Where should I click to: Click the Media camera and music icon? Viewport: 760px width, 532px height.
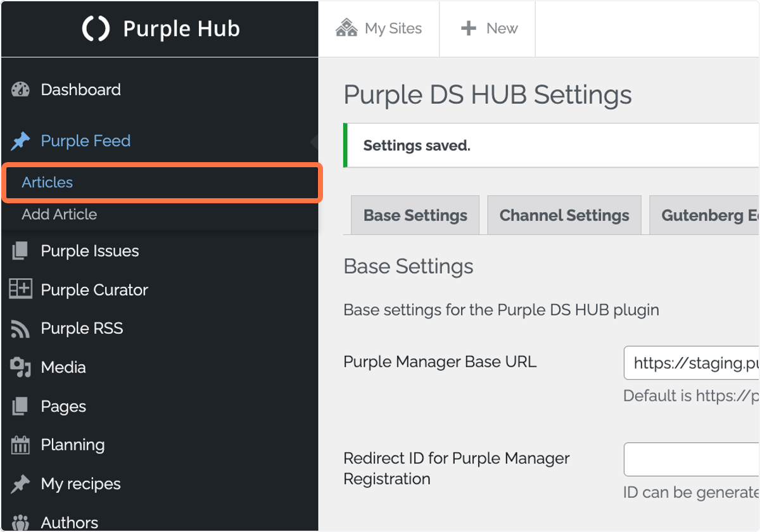point(20,367)
